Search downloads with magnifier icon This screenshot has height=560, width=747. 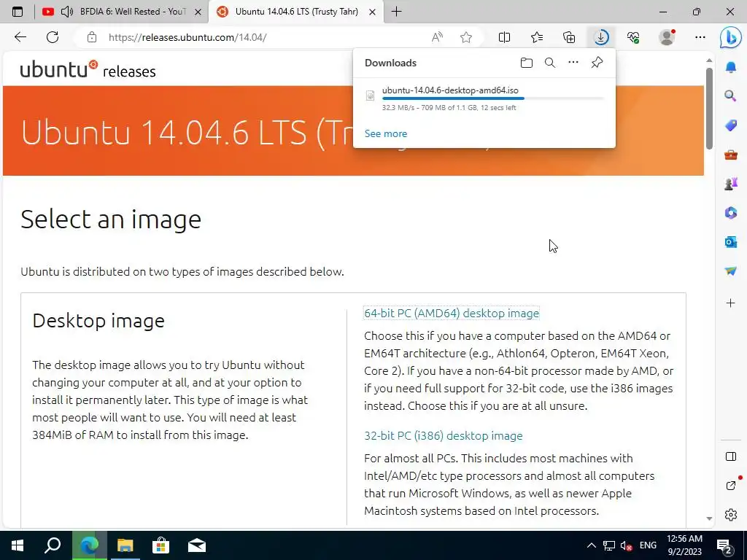coord(550,63)
